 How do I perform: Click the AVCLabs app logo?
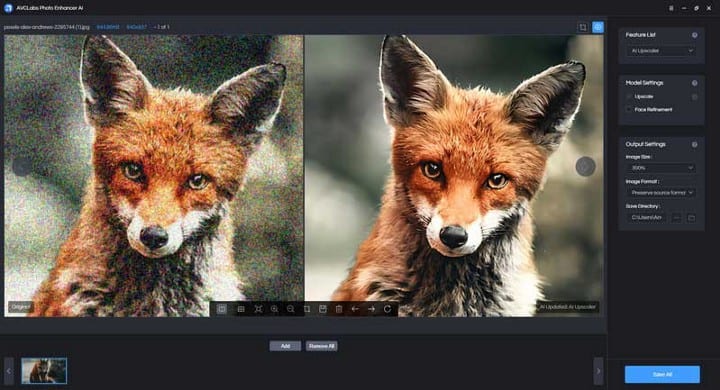pyautogui.click(x=8, y=8)
